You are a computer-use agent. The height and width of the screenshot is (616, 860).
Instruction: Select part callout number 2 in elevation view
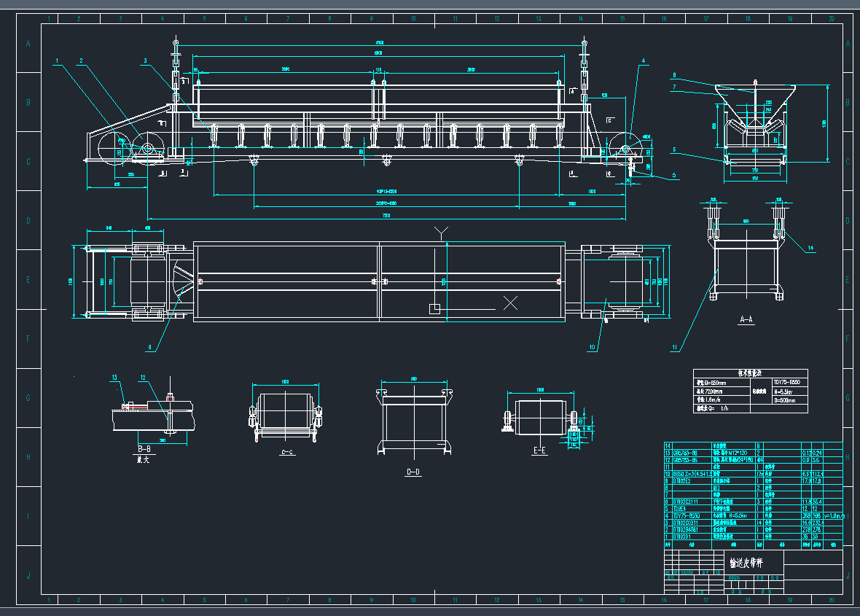click(82, 61)
